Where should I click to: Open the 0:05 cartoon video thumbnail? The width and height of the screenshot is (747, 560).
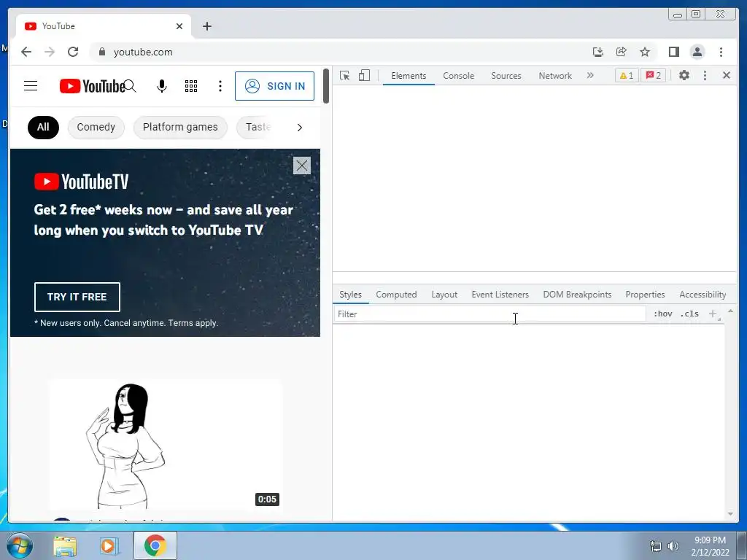point(166,444)
